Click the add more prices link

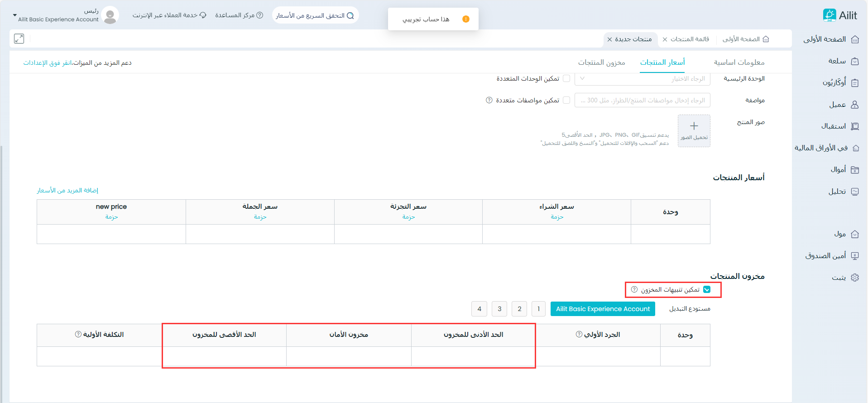[x=67, y=191]
